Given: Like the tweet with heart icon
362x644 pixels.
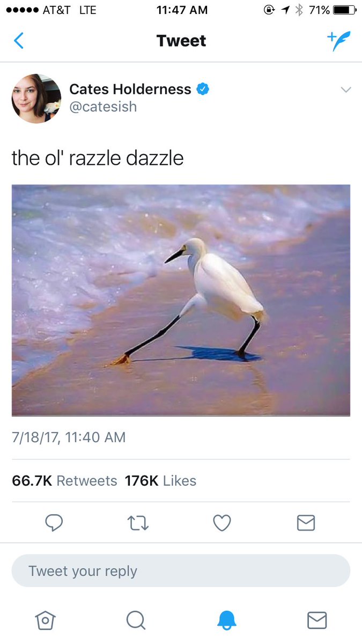Looking at the screenshot, I should [222, 523].
